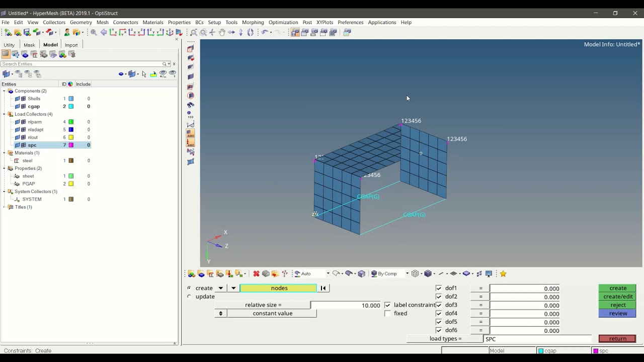Image resolution: width=644 pixels, height=362 pixels.
Task: Collapse the Components (2) tree node
Action: click(4, 91)
